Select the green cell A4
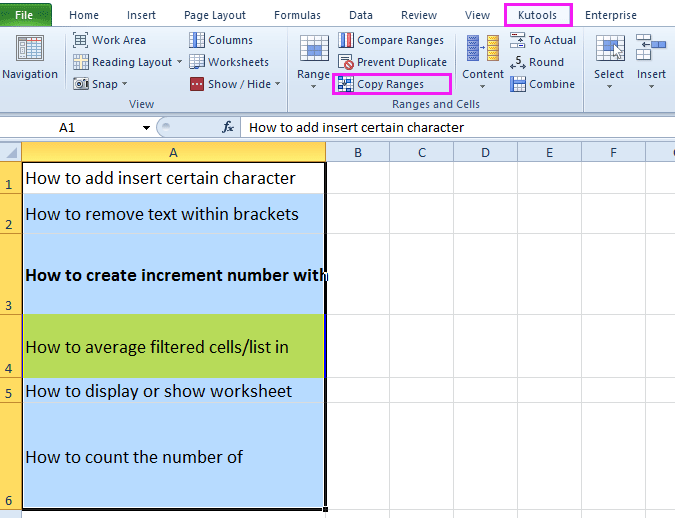 173,346
